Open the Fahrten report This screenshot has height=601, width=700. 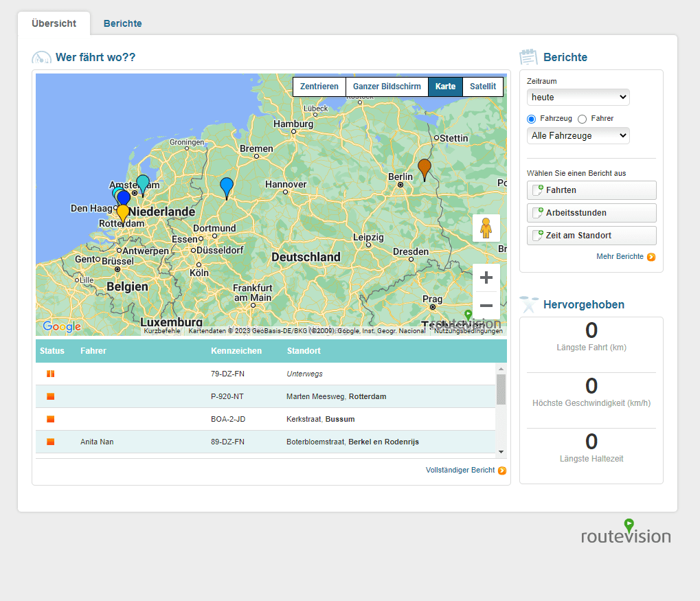point(591,190)
